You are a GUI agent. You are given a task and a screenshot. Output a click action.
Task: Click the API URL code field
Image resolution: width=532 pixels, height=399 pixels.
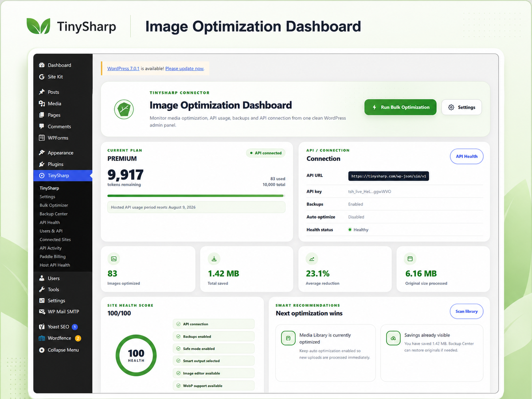pyautogui.click(x=389, y=176)
